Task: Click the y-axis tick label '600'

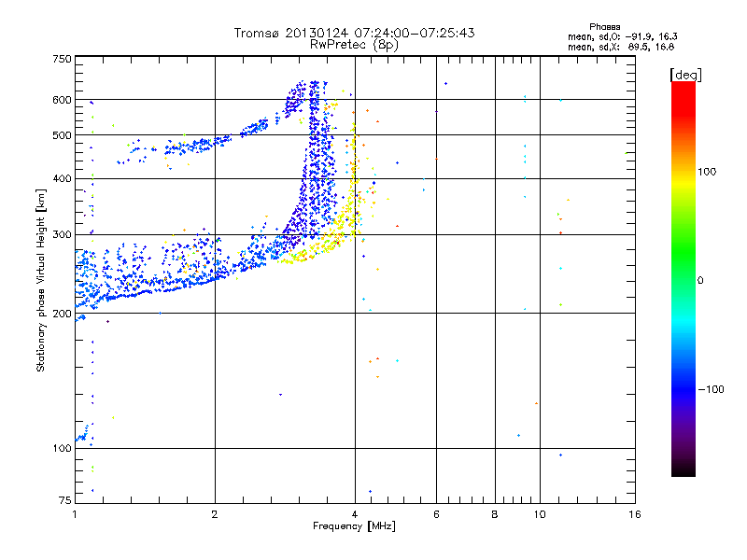Action: [62, 100]
